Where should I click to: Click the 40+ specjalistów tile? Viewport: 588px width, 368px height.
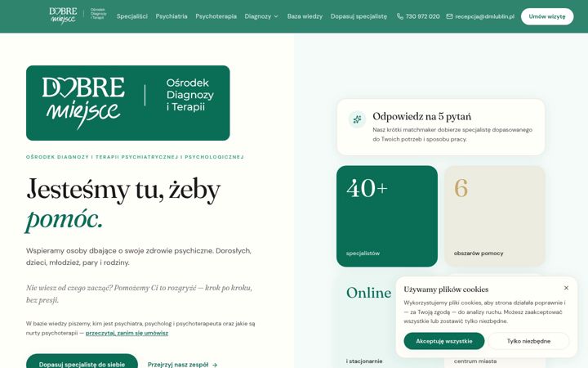tap(386, 216)
